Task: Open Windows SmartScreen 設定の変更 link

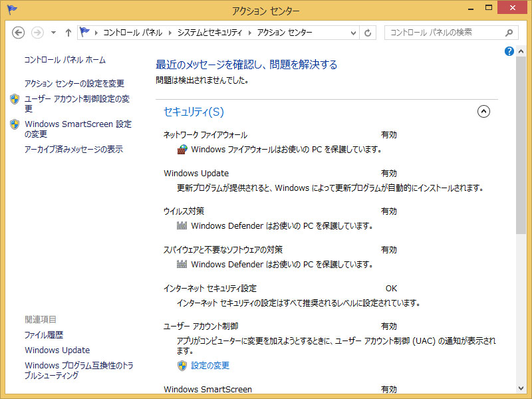Action: [x=78, y=129]
